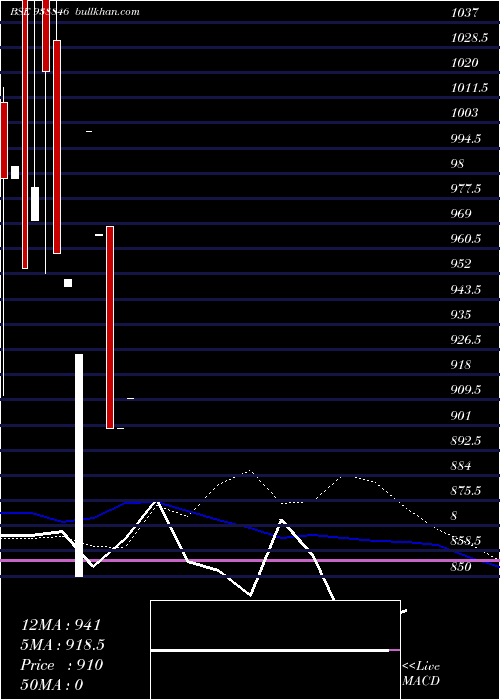Screen dimensions: 500x700
Task: Click the 952 price axis label
Action: pyautogui.click(x=461, y=264)
